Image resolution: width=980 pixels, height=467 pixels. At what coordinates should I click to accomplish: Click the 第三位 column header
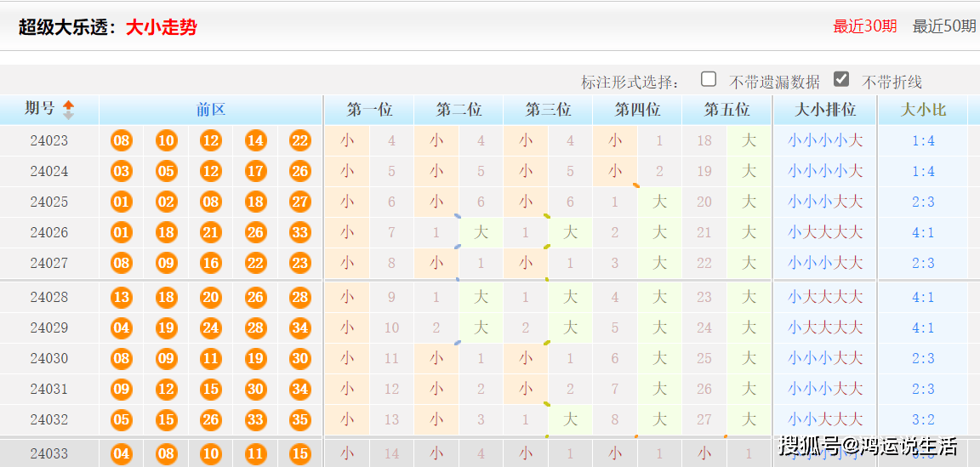click(548, 110)
